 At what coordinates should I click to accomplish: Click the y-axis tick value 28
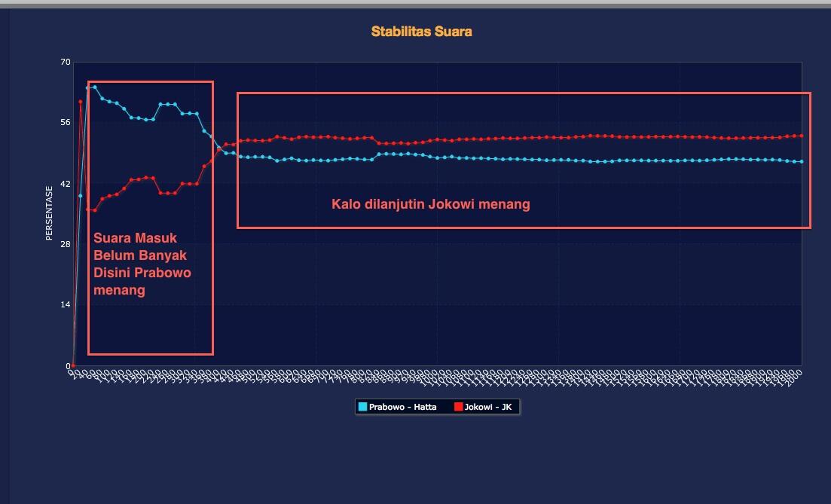click(66, 244)
